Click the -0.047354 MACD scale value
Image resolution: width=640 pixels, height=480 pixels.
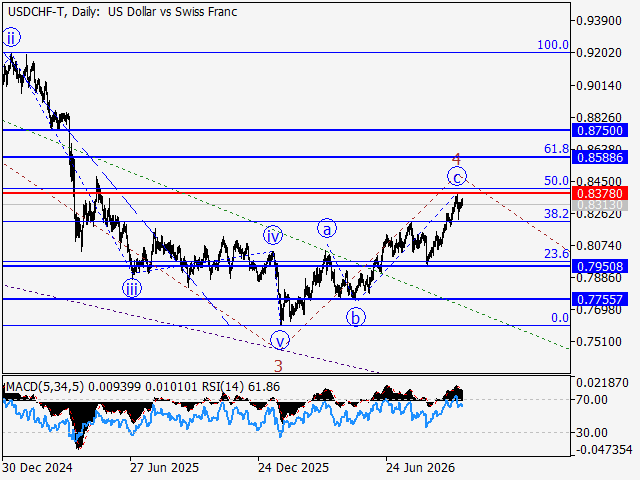(x=604, y=450)
